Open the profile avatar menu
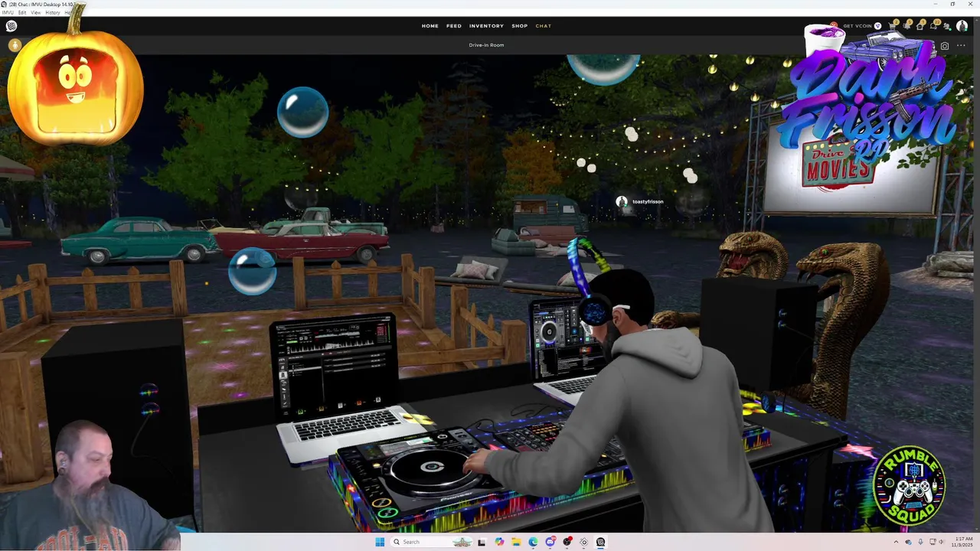Viewport: 980px width, 551px height. click(962, 26)
